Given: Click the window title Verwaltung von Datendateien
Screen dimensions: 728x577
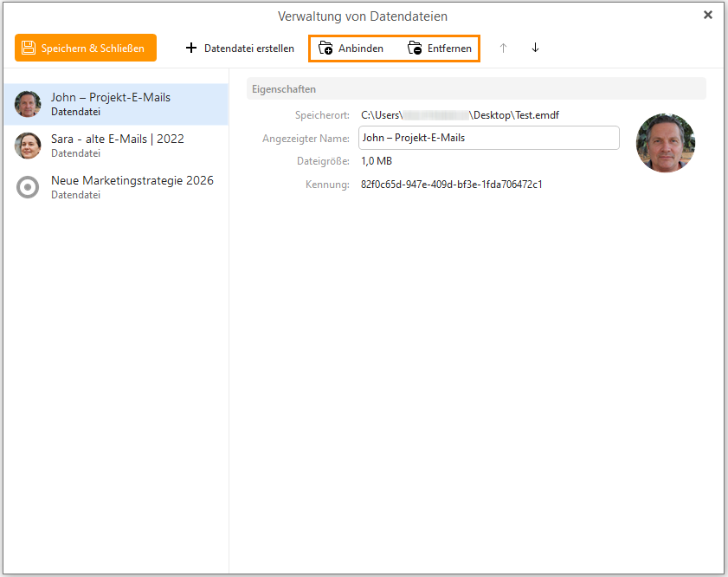Looking at the screenshot, I should [363, 16].
